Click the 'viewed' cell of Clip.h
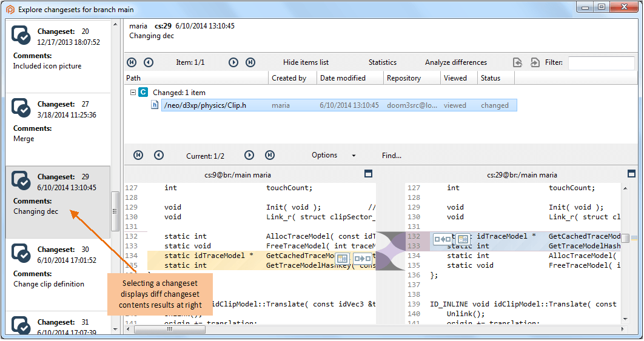The image size is (644, 341). pos(455,105)
